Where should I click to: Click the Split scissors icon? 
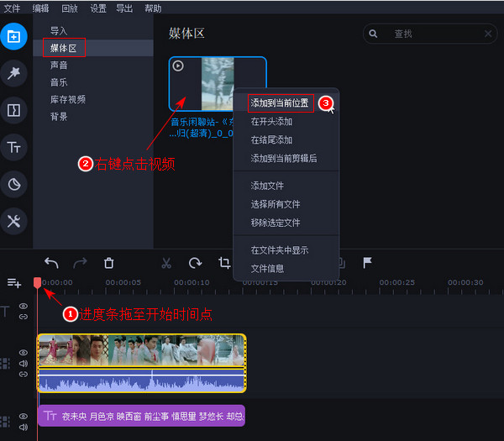(166, 263)
